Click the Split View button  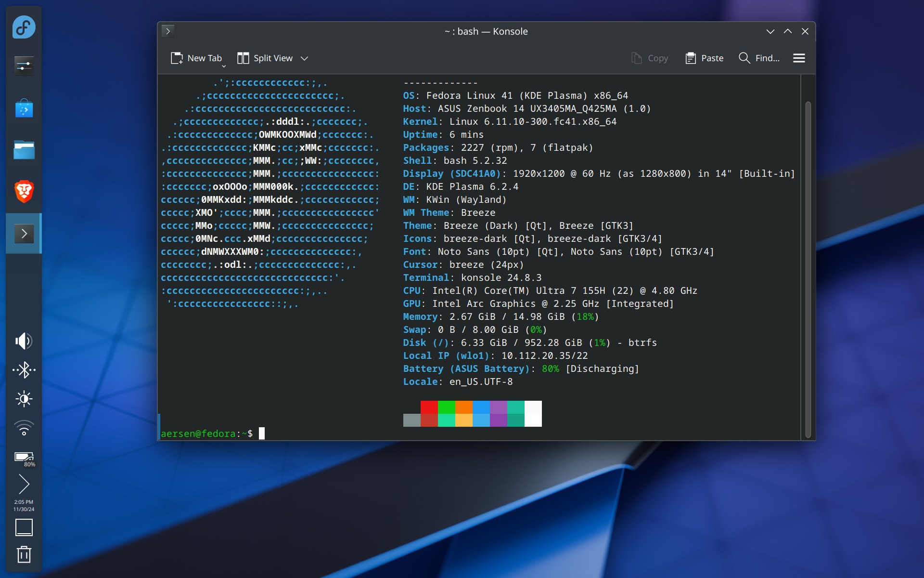265,58
